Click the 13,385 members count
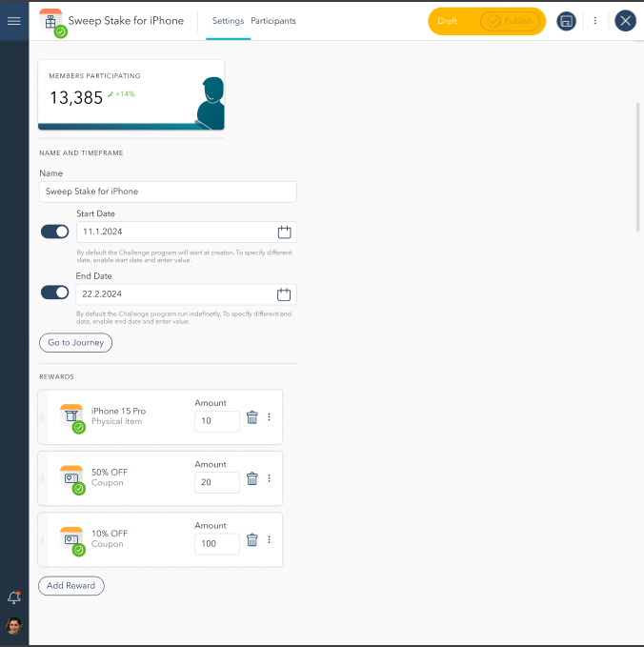Image resolution: width=644 pixels, height=647 pixels. [76, 98]
